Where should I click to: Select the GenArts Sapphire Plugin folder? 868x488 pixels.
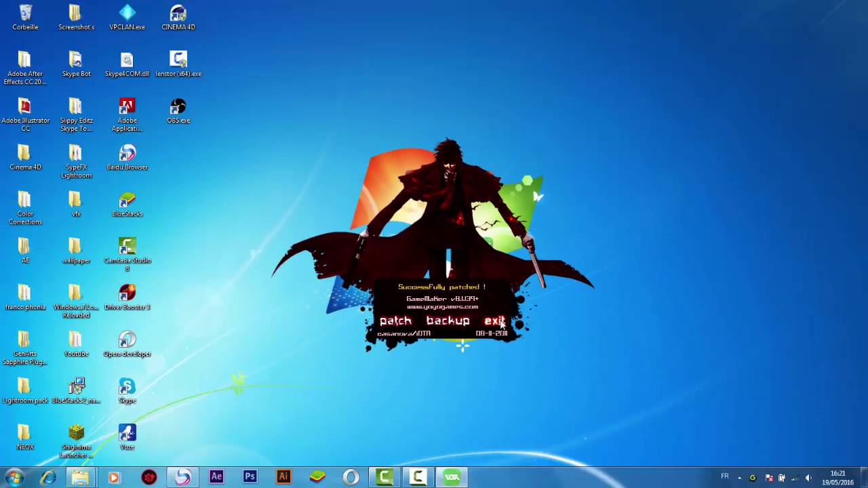25,348
